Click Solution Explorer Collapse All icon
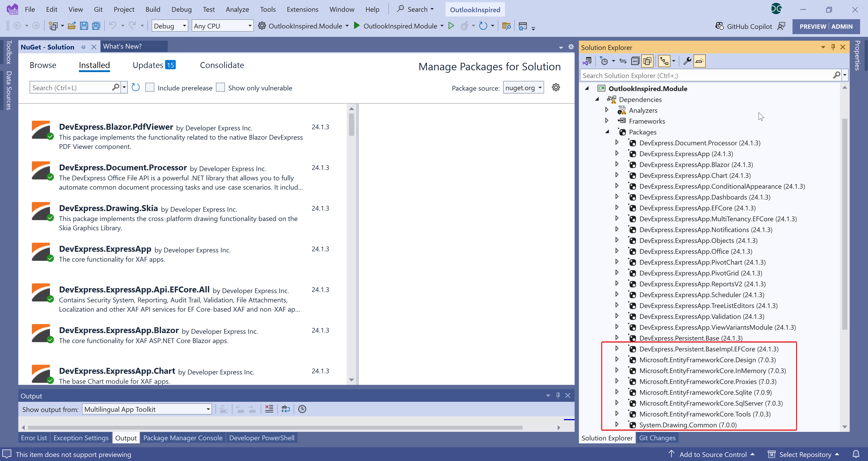The width and height of the screenshot is (868, 461). pos(635,61)
